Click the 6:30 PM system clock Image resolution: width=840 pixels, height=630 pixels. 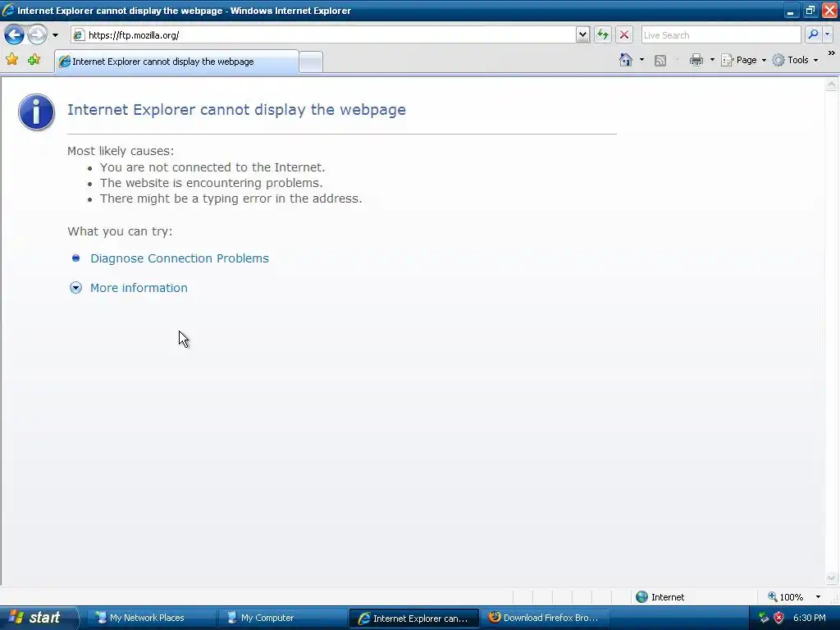pos(810,618)
